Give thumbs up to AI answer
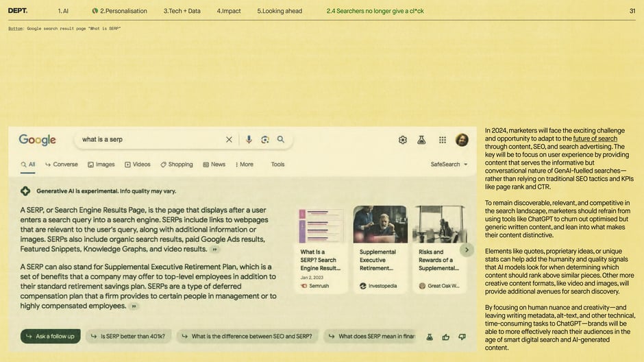The width and height of the screenshot is (644, 362). click(445, 337)
